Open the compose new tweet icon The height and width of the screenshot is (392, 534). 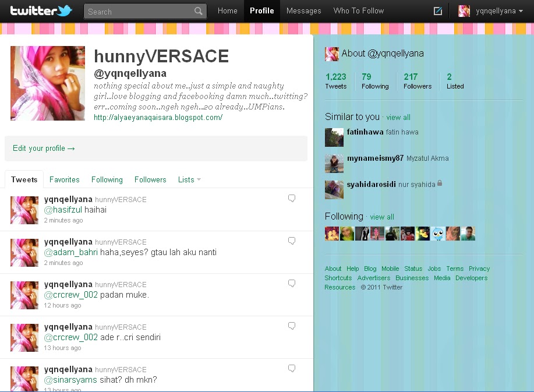(437, 11)
